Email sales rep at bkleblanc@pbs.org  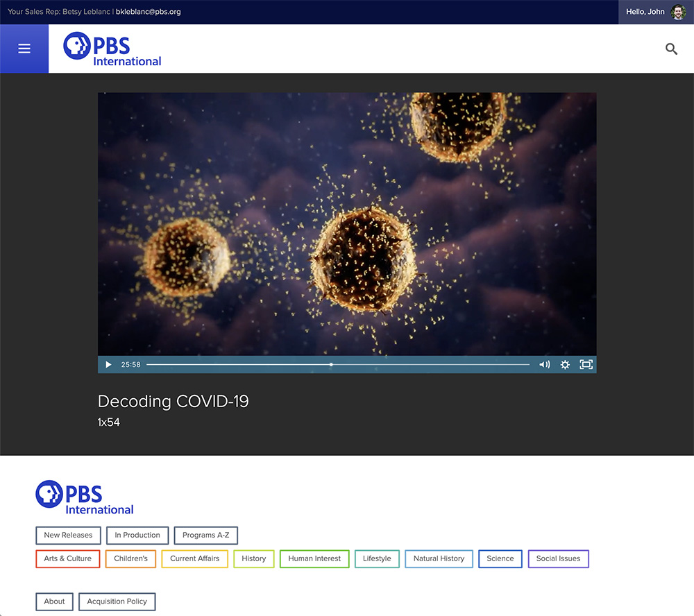tap(149, 12)
